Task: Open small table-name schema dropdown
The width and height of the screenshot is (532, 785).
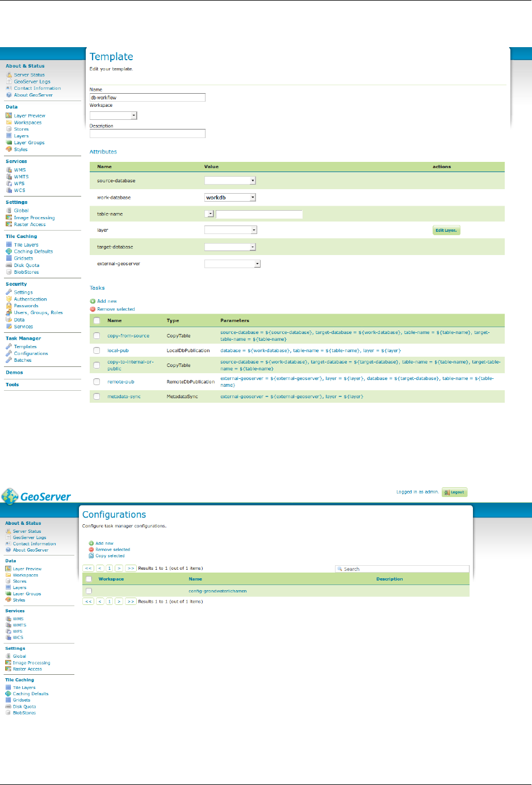Action: 209,214
